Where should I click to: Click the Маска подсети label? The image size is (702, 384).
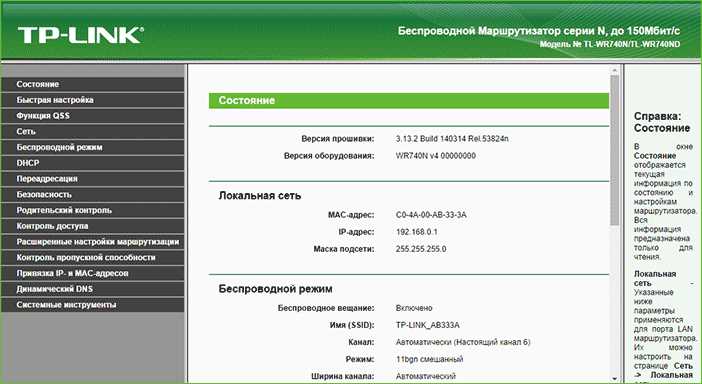coord(344,249)
